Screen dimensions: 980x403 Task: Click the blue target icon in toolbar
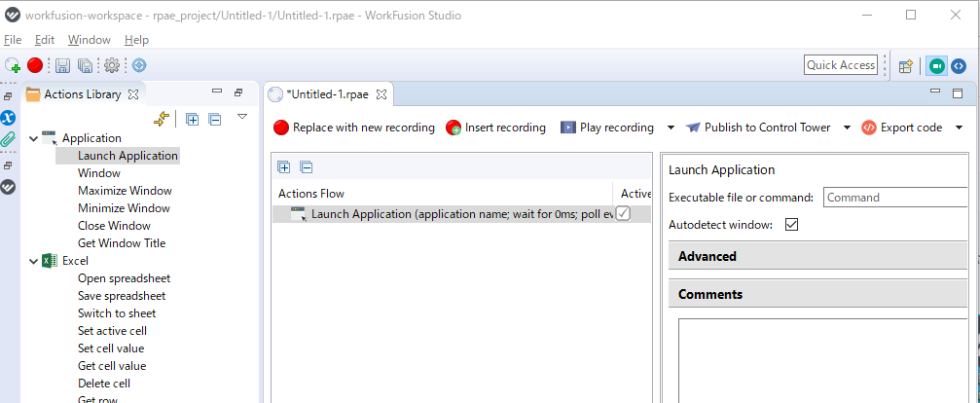pyautogui.click(x=139, y=65)
